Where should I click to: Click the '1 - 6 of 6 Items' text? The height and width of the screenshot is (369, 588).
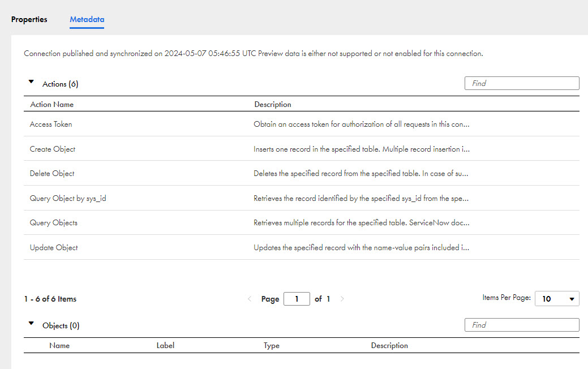tap(50, 299)
